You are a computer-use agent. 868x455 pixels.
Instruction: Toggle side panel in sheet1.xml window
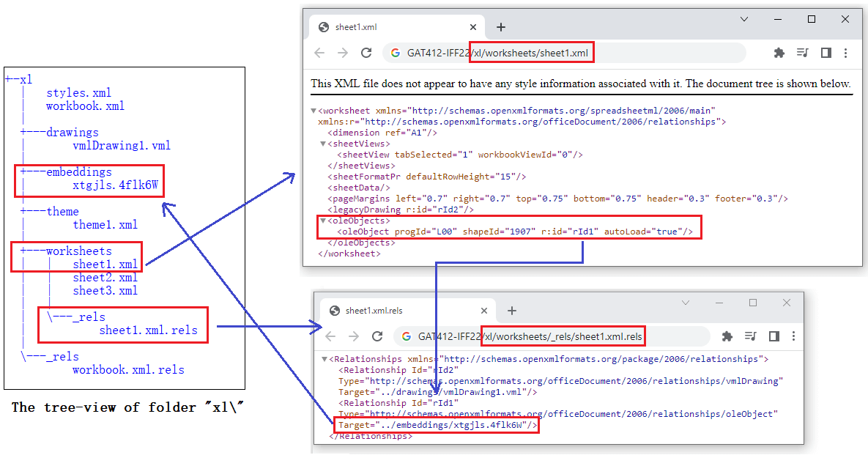point(826,53)
